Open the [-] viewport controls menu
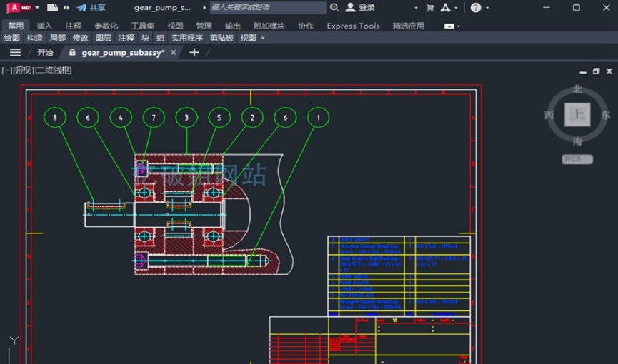The height and width of the screenshot is (364, 618). [6, 70]
